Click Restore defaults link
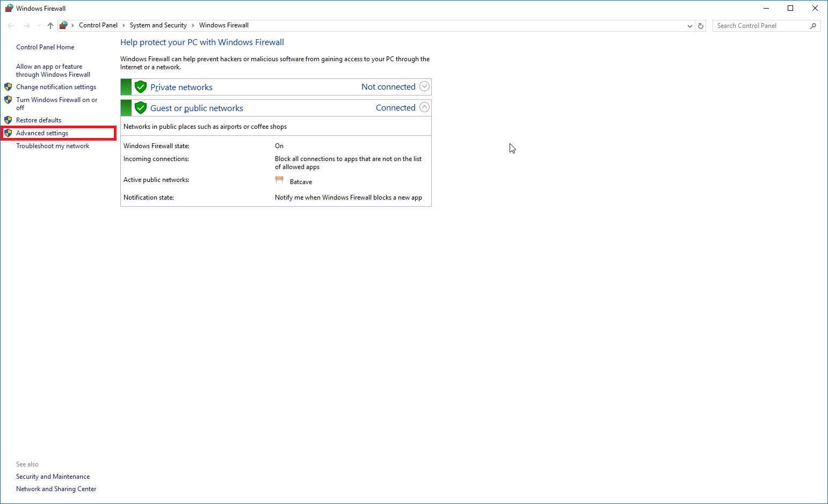 pos(39,120)
